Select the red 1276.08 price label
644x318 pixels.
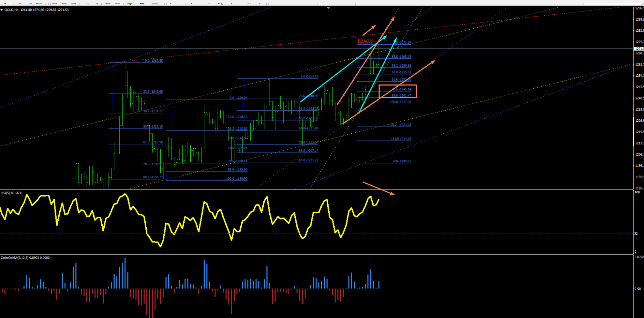(x=366, y=41)
